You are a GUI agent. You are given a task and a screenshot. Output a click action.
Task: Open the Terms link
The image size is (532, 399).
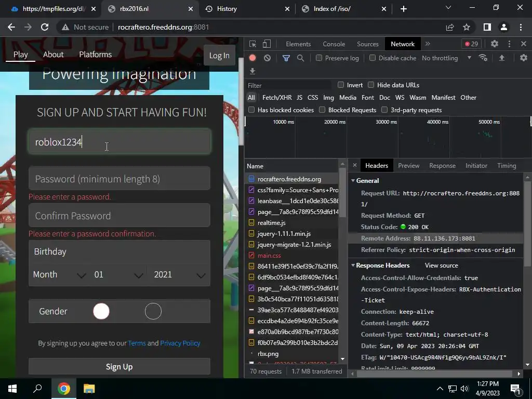coord(137,343)
